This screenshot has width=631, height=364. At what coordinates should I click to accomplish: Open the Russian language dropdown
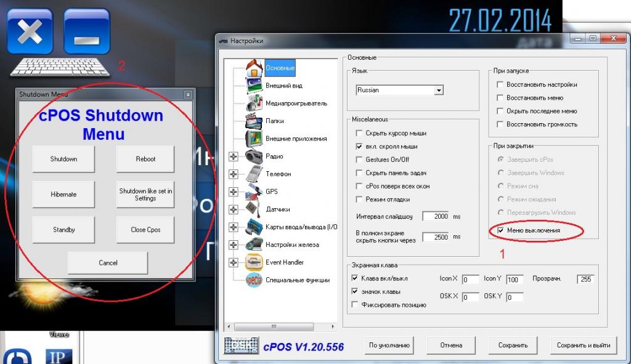coord(439,91)
